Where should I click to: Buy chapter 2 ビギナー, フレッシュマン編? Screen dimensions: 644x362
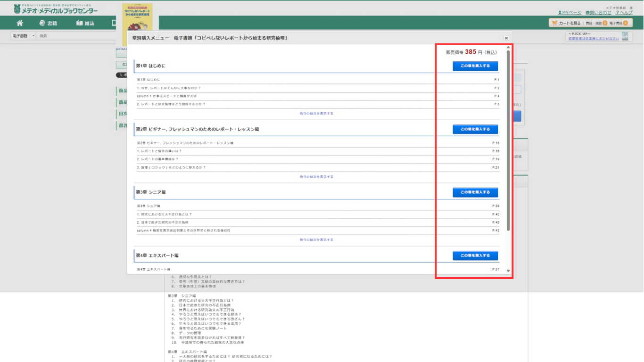[475, 129]
